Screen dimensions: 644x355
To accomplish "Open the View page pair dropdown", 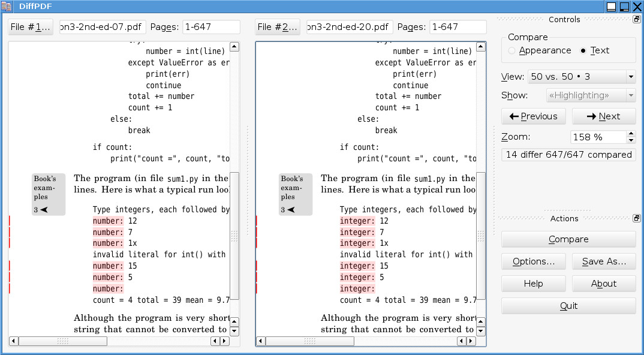I will [x=582, y=77].
